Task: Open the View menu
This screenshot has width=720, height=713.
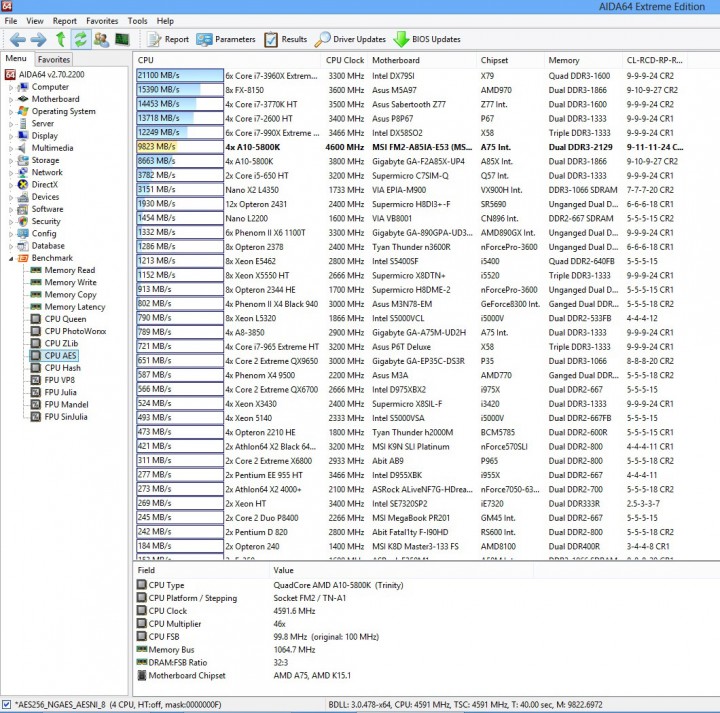Action: point(34,21)
